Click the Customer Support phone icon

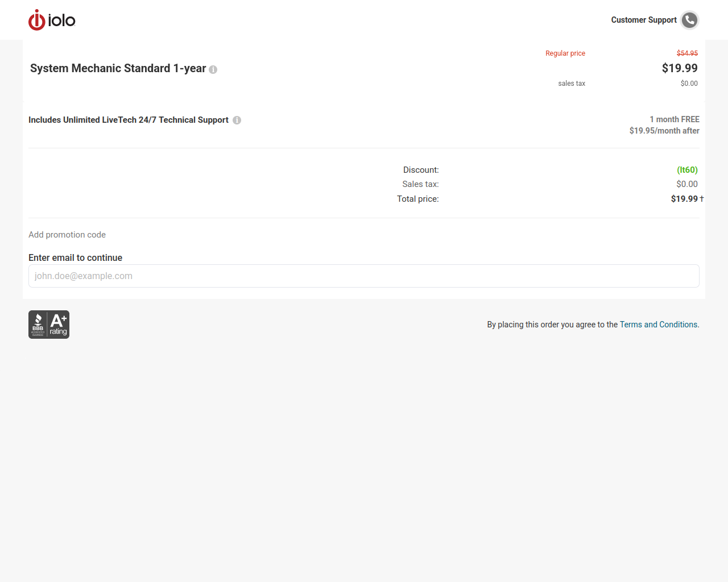[689, 20]
